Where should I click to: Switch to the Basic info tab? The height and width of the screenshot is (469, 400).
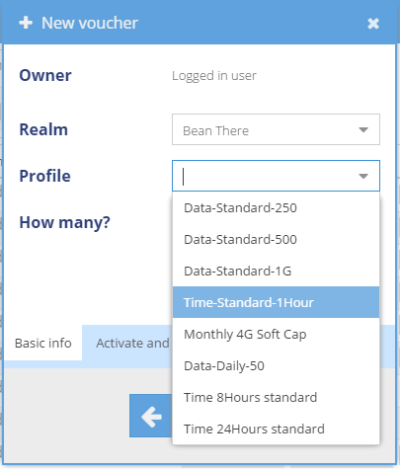pyautogui.click(x=43, y=343)
